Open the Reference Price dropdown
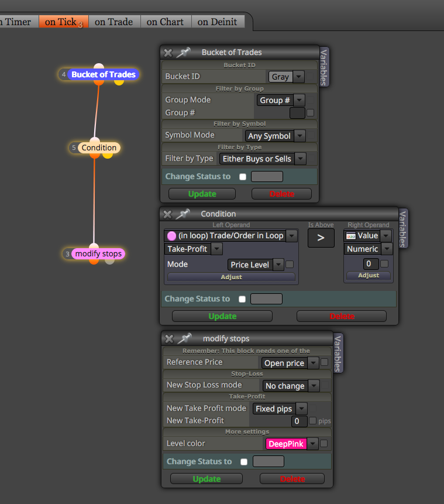Screen dimensions: 444x504 tap(290, 363)
